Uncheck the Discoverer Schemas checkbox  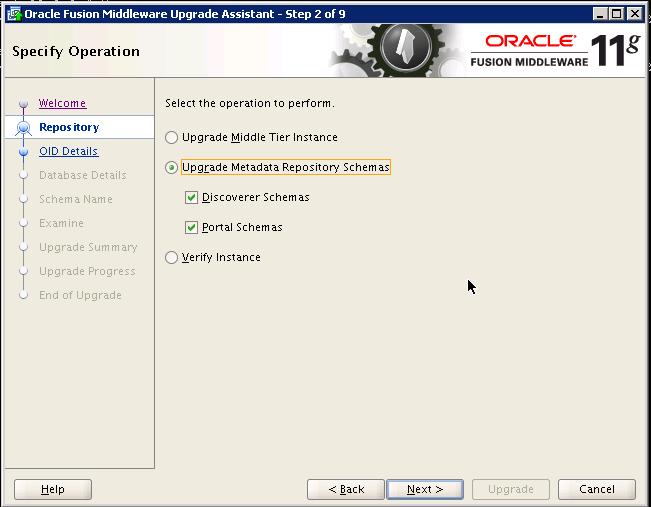click(191, 197)
